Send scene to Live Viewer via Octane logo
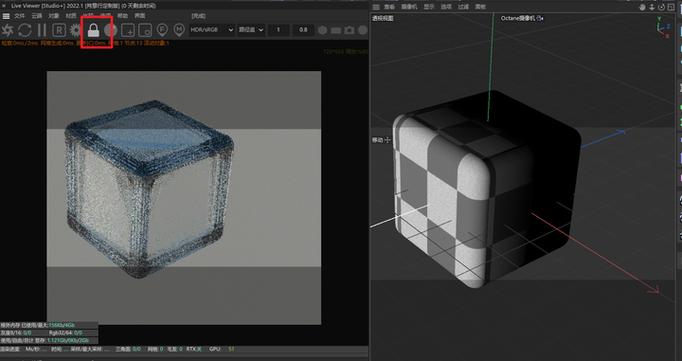The height and width of the screenshot is (361, 682). pos(8,30)
